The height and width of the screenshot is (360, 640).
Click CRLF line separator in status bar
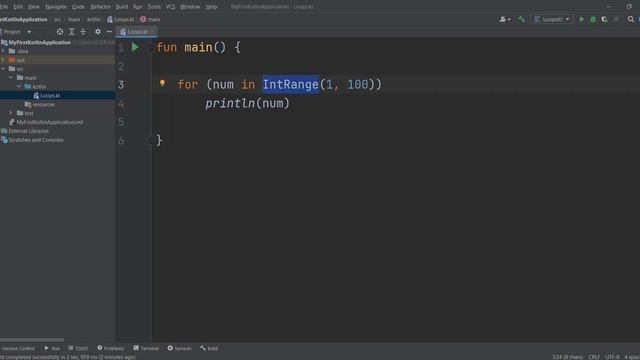[x=594, y=357]
